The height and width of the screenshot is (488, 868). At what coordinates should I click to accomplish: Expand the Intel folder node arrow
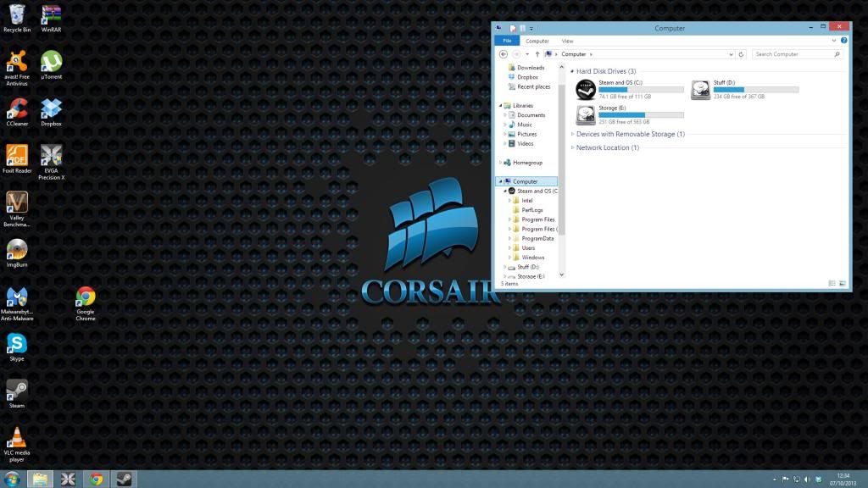click(509, 201)
